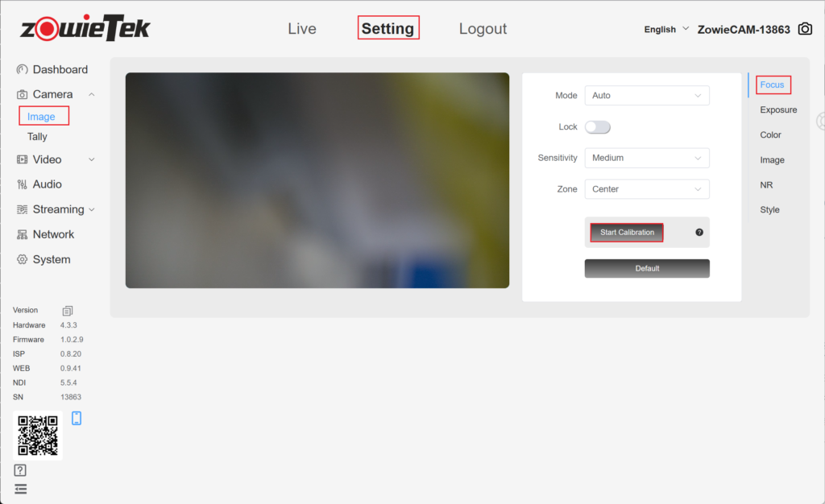Switch to the Live tab
This screenshot has width=825, height=504.
tap(302, 29)
